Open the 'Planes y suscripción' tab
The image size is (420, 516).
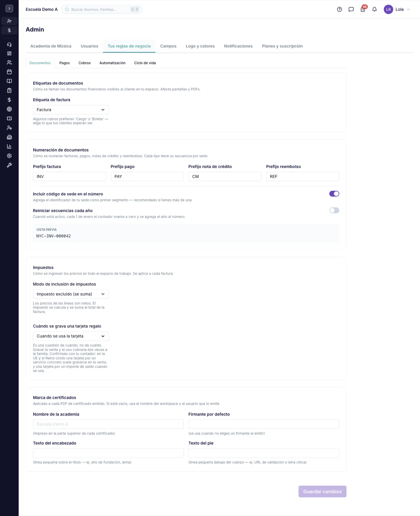282,46
